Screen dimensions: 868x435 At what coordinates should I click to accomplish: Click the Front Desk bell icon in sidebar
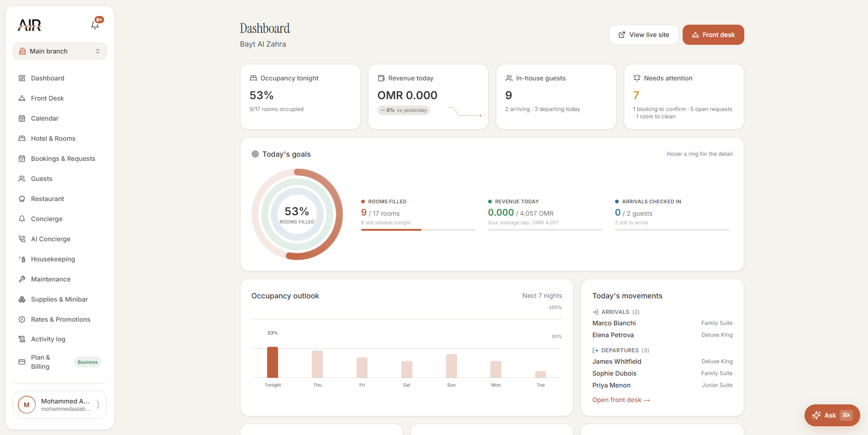click(x=22, y=98)
